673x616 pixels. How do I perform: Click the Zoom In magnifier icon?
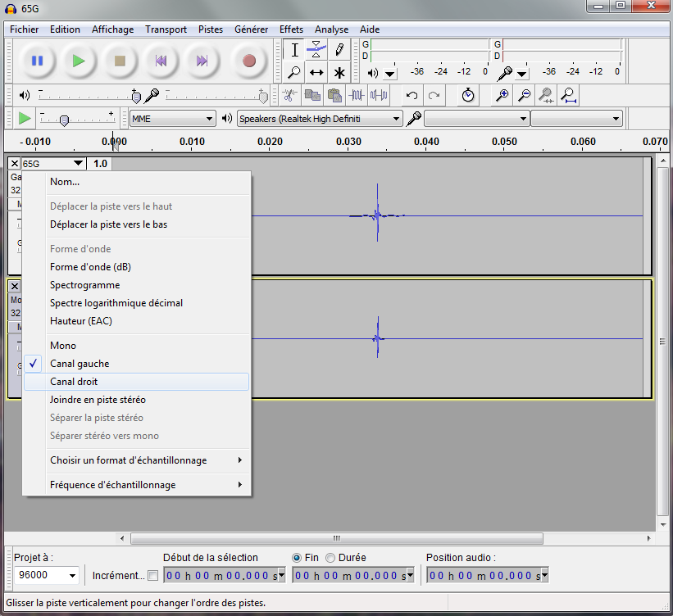point(502,95)
